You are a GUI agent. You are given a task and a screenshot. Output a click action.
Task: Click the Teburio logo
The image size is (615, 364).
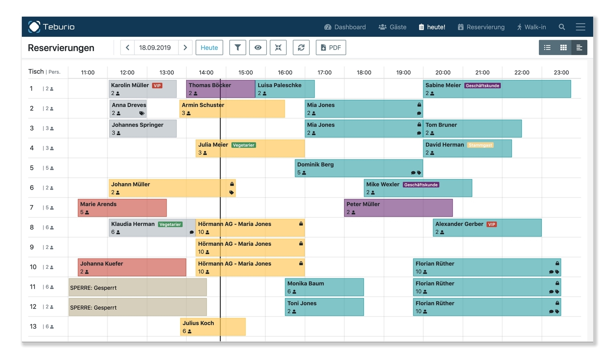pyautogui.click(x=52, y=27)
